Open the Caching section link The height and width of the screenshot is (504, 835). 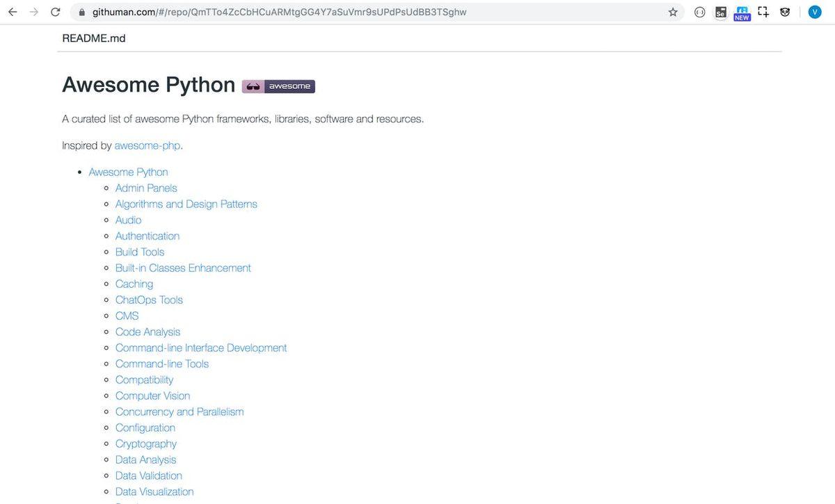[134, 284]
